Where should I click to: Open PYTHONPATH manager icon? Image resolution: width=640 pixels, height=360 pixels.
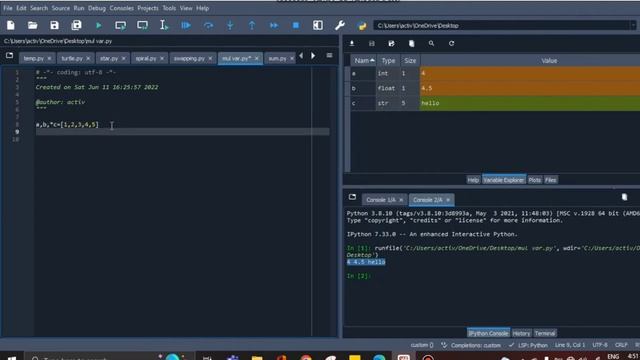point(362,25)
